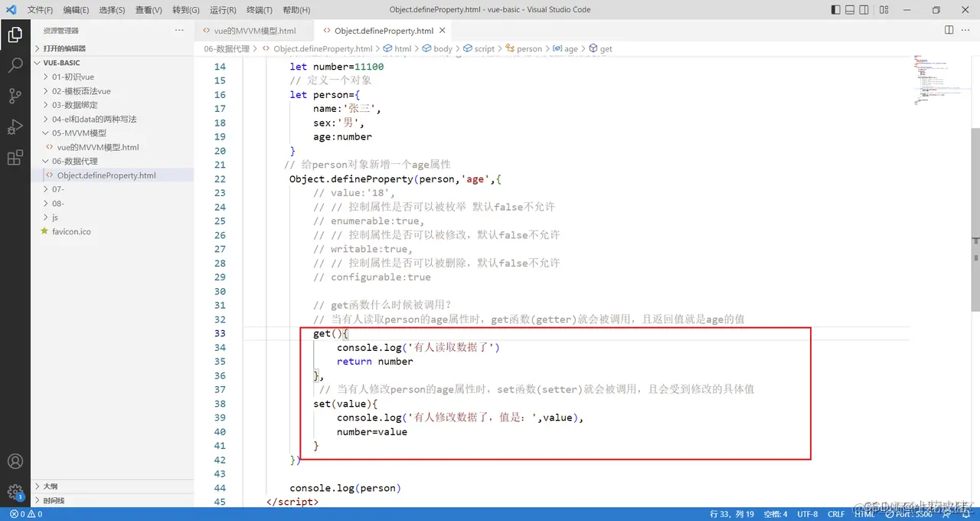Place cursor on line 44 console.log(person)
This screenshot has height=521, width=980.
tap(345, 488)
